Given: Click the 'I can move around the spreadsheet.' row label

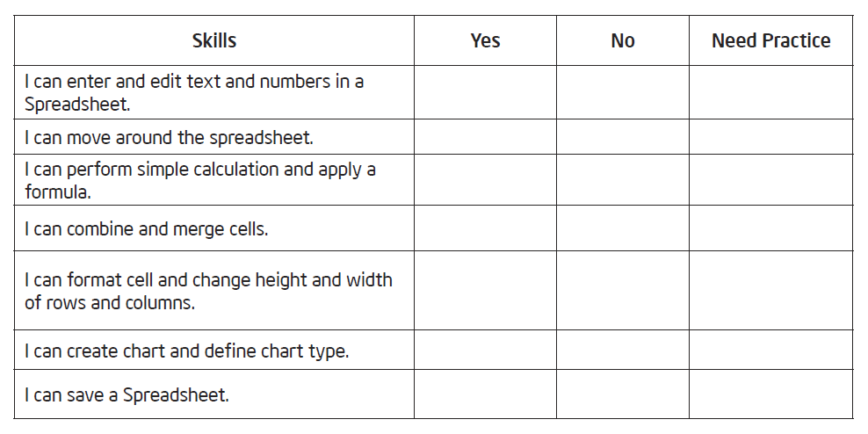Looking at the screenshot, I should pyautogui.click(x=169, y=138).
